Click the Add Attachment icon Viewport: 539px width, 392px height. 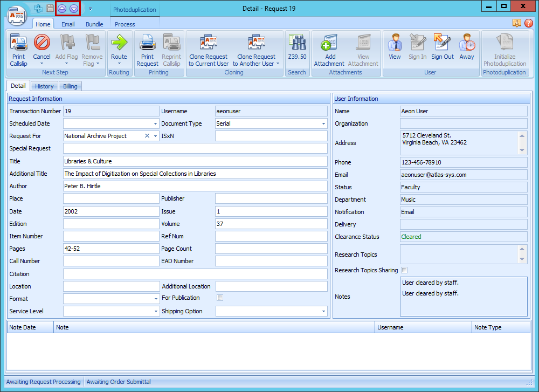(x=329, y=43)
